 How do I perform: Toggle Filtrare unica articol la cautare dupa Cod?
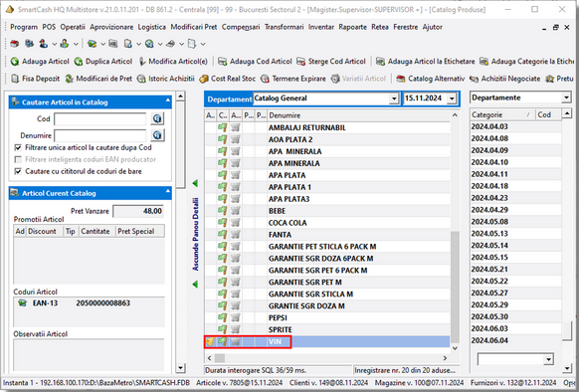pyautogui.click(x=18, y=148)
